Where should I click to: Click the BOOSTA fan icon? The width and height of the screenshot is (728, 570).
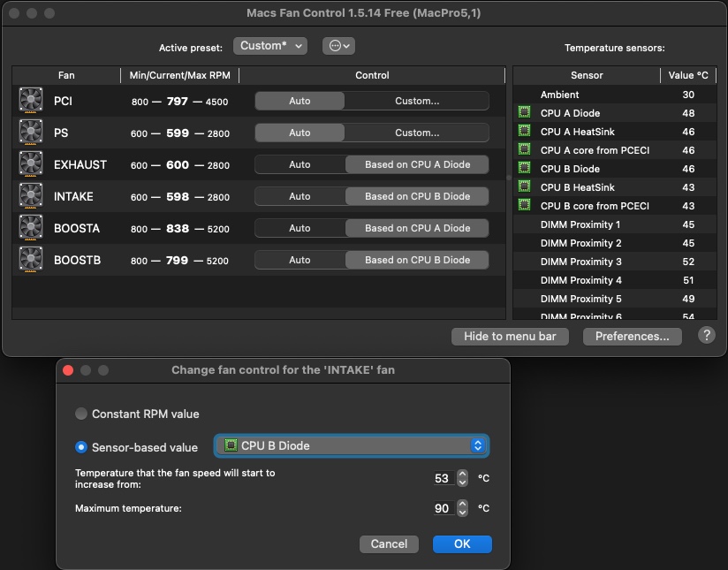pyautogui.click(x=31, y=227)
